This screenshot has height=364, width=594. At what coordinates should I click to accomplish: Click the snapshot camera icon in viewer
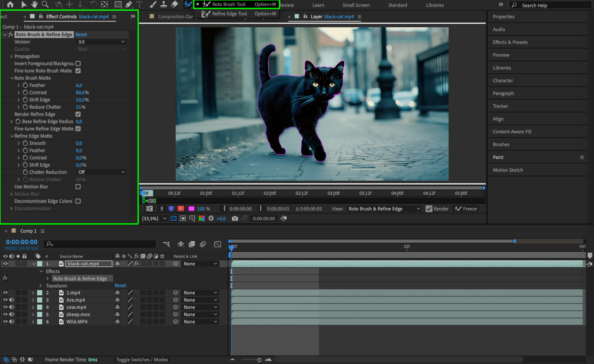(235, 219)
